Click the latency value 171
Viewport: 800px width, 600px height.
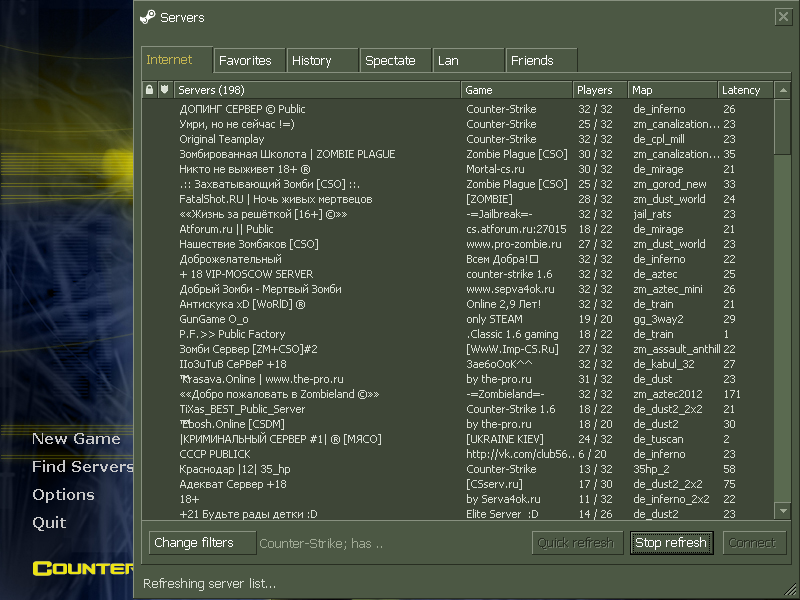click(732, 394)
